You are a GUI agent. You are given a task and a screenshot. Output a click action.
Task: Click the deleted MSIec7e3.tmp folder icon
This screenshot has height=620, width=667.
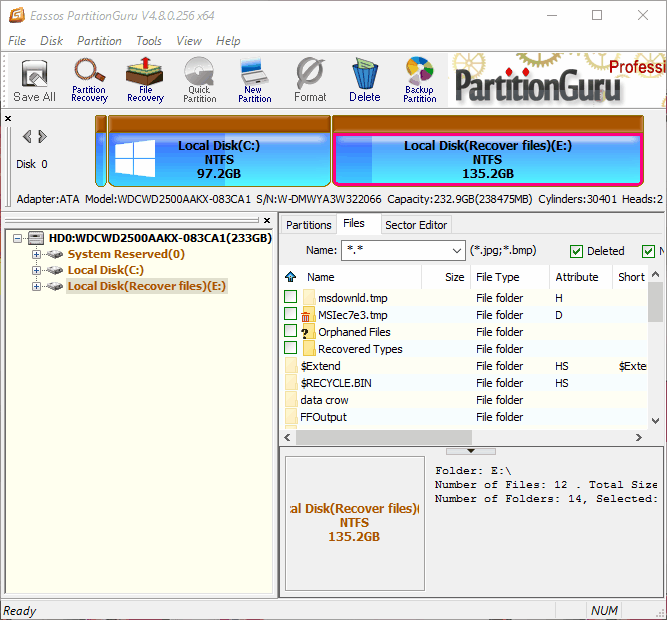point(308,315)
